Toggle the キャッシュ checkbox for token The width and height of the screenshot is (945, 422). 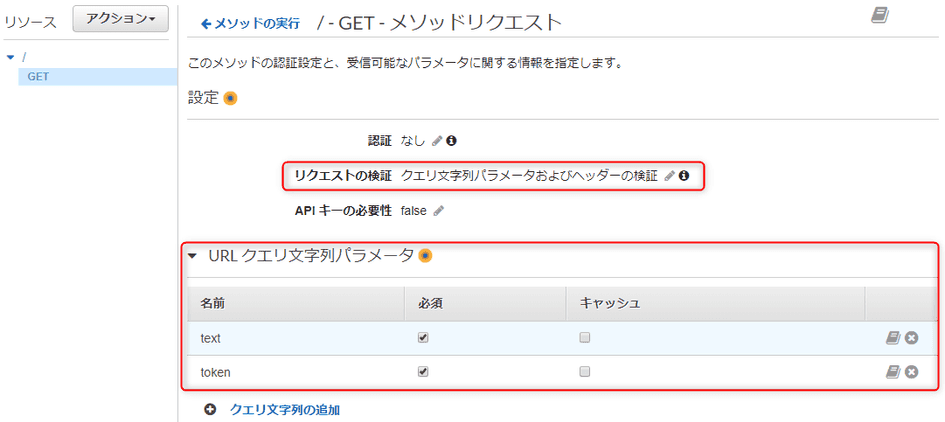(584, 373)
